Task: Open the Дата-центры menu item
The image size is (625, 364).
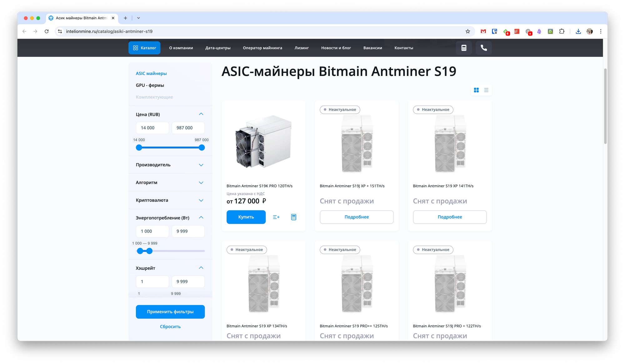Action: 218,48
